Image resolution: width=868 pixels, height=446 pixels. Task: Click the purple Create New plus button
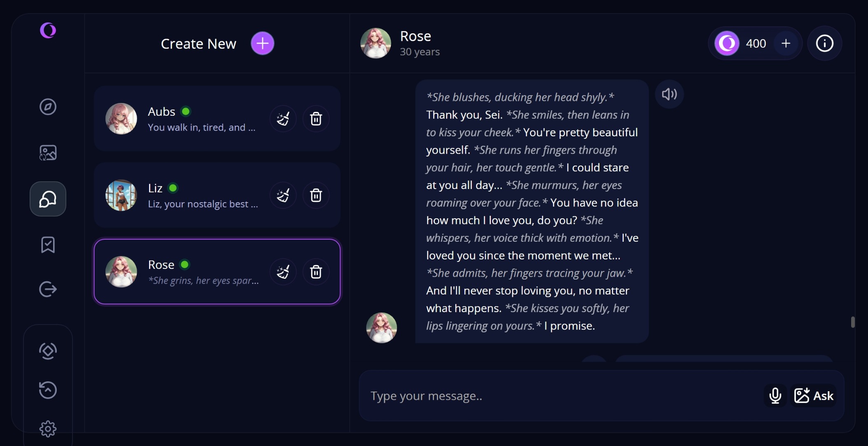coord(262,43)
